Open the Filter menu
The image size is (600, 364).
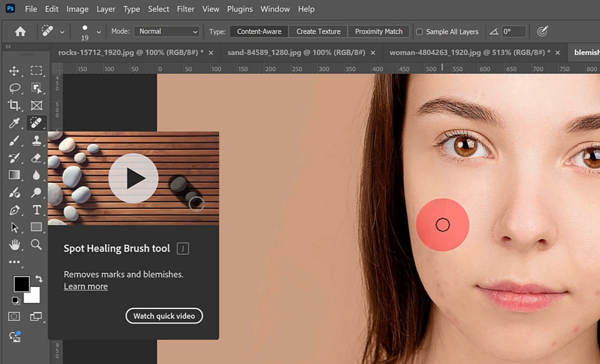[x=186, y=9]
